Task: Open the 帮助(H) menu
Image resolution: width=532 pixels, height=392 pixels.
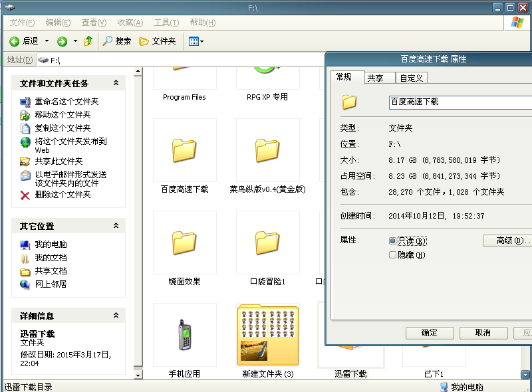Action: click(x=203, y=23)
